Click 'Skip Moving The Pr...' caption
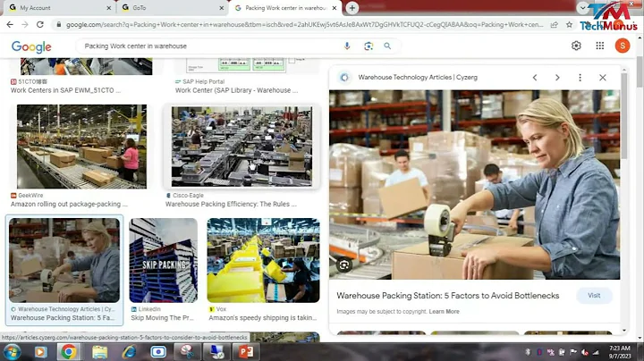The width and height of the screenshot is (644, 361). coord(162,317)
